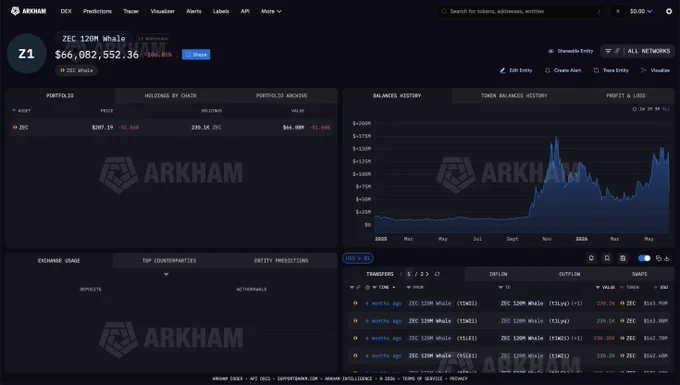
Task: Switch to the Token Balances History tab
Action: click(514, 95)
